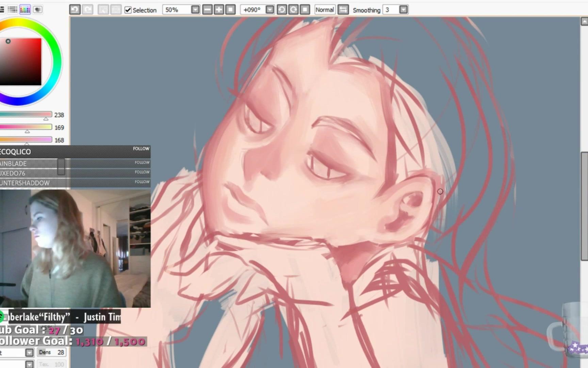Image resolution: width=588 pixels, height=368 pixels.
Task: Follow ECOQLICO in the stream overlay
Action: [x=141, y=149]
